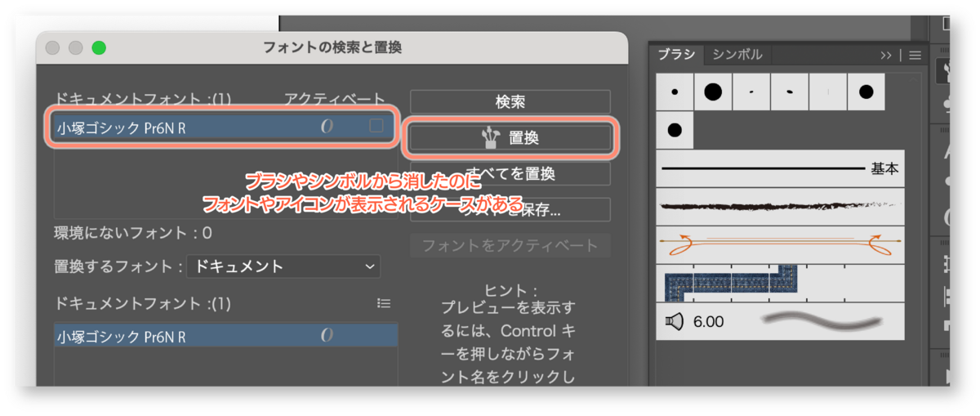Click the フォントの検索と置換 dialog title
The height and width of the screenshot is (416, 980).
tap(332, 47)
